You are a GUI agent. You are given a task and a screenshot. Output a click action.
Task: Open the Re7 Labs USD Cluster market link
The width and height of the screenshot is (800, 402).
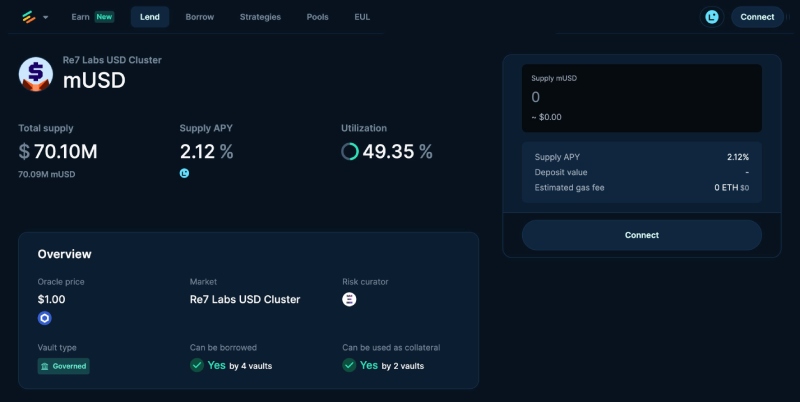pyautogui.click(x=244, y=299)
